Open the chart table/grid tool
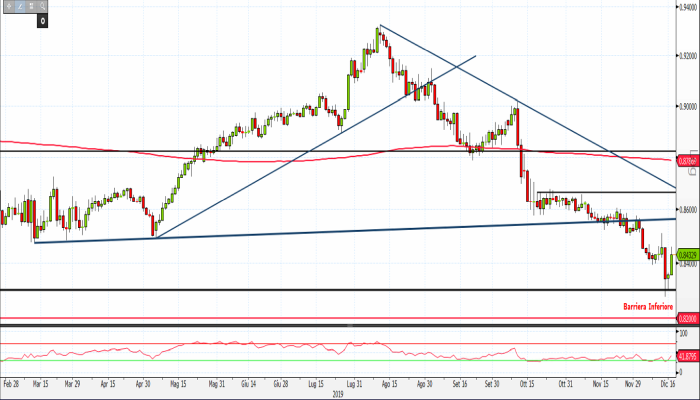This screenshot has height=400, width=700. tap(31, 6)
